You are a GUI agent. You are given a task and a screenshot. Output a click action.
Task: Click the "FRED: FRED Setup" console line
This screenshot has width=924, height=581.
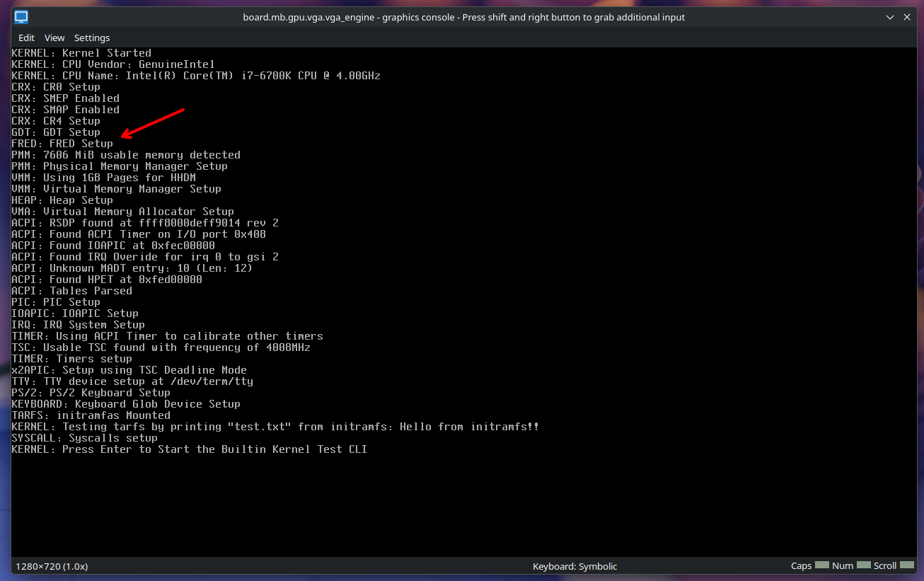(62, 144)
